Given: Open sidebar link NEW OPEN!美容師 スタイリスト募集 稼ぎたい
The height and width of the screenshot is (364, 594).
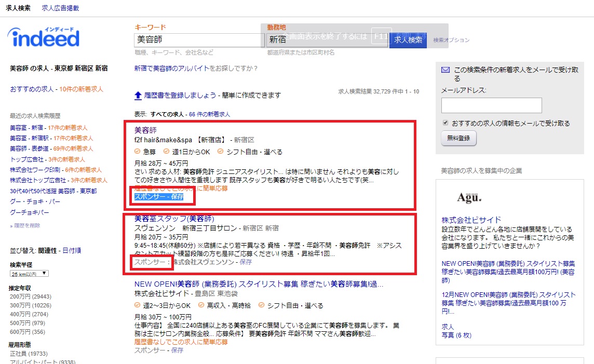Looking at the screenshot, I should [508, 272].
